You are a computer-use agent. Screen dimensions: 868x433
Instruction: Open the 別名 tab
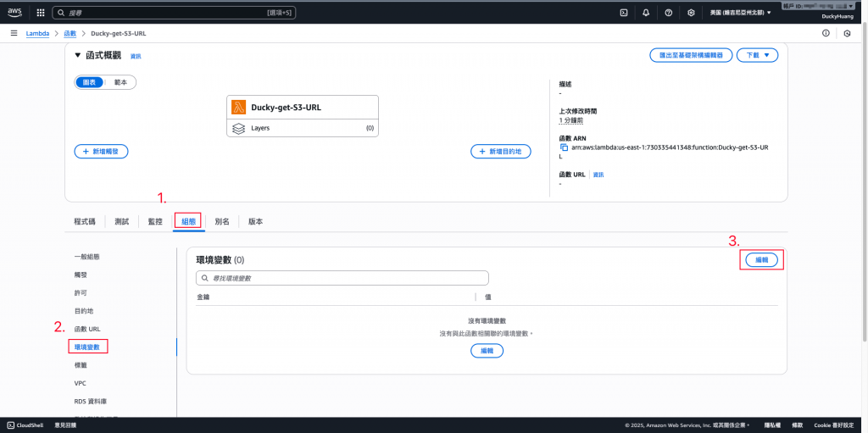point(222,221)
